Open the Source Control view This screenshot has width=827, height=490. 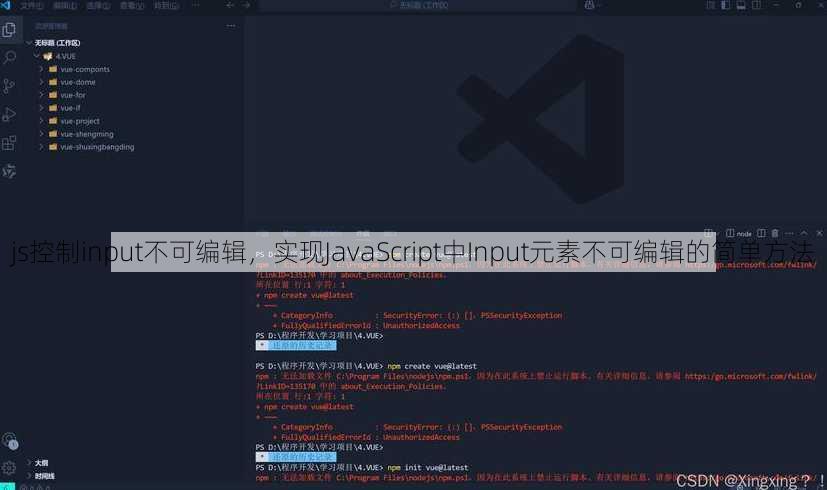click(9, 86)
